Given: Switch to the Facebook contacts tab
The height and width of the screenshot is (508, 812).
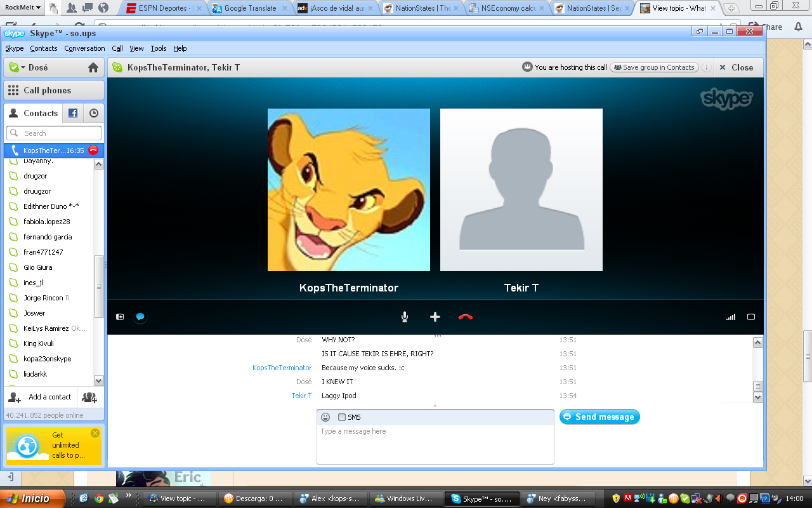Looking at the screenshot, I should coord(73,113).
